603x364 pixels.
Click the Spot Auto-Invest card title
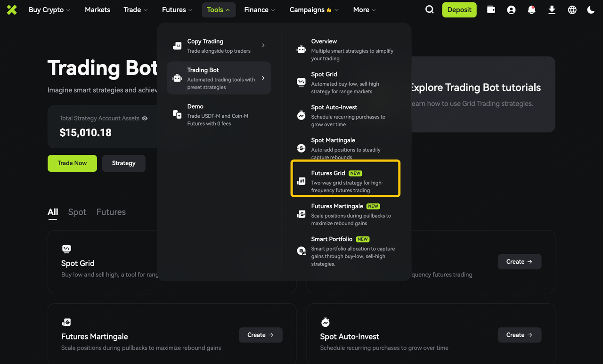pos(350,336)
